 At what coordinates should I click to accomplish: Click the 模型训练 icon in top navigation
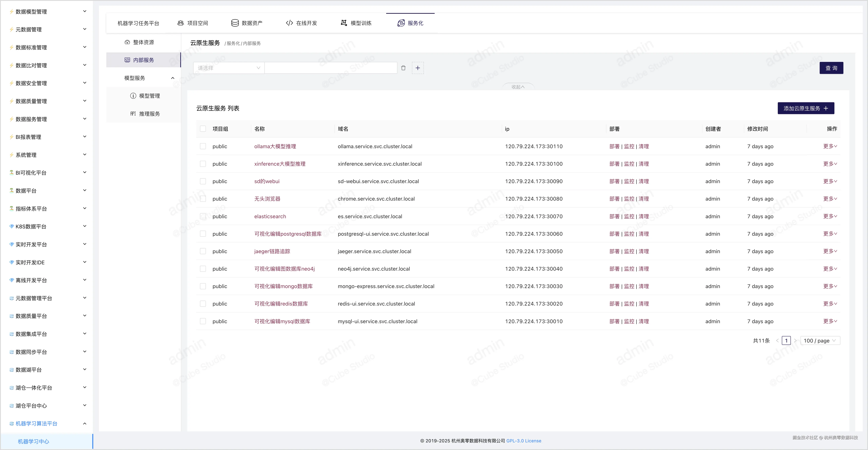click(344, 23)
